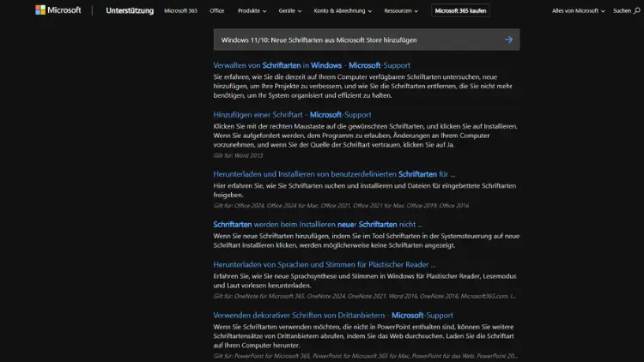
Task: Open the Office menu item
Action: point(217,10)
